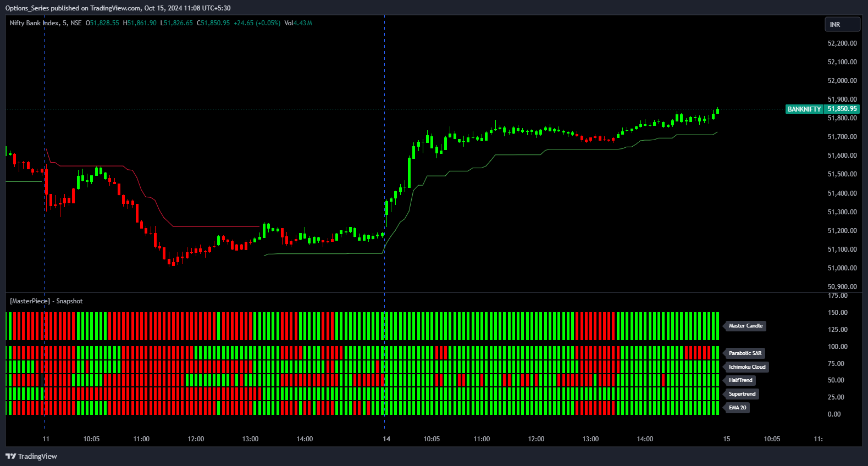Click the 51,500.00 price axis label
The height and width of the screenshot is (466, 868).
842,174
